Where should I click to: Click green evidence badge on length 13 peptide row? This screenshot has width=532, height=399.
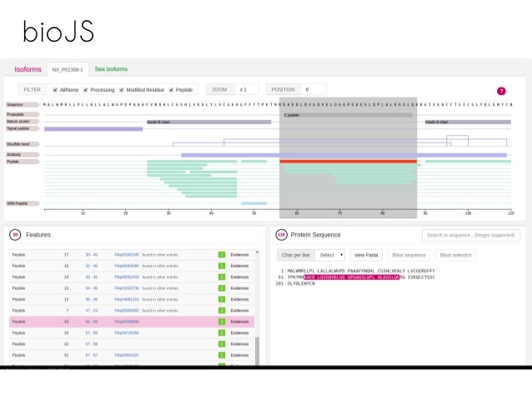[x=222, y=288]
